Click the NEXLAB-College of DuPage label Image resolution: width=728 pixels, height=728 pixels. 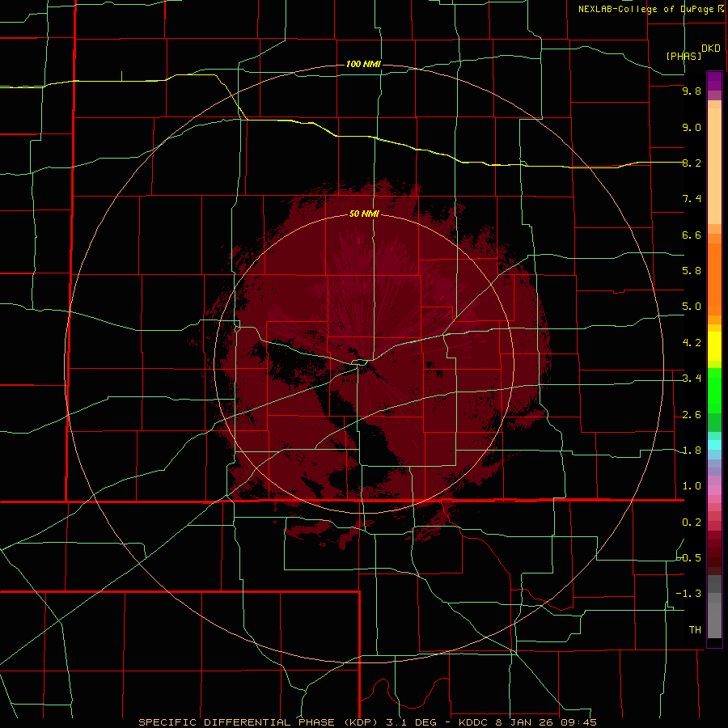tap(645, 9)
